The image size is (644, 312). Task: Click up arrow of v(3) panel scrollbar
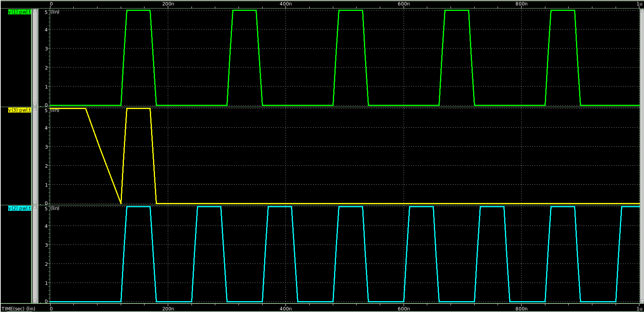(35, 109)
